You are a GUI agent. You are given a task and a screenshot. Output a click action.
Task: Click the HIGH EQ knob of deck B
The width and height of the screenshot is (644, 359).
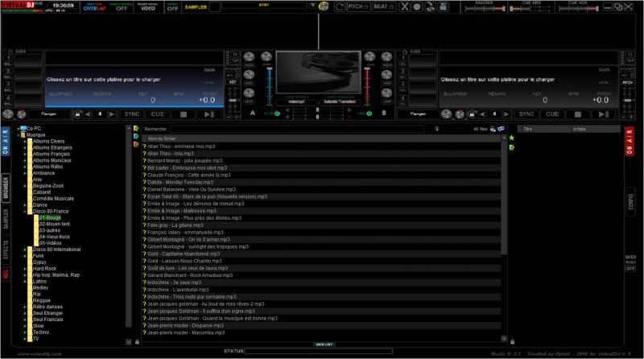point(386,56)
